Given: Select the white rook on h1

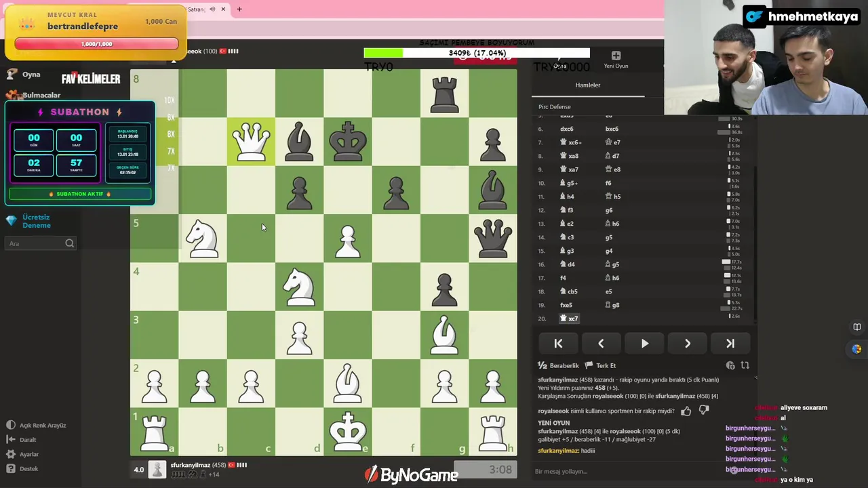Looking at the screenshot, I should [x=493, y=432].
